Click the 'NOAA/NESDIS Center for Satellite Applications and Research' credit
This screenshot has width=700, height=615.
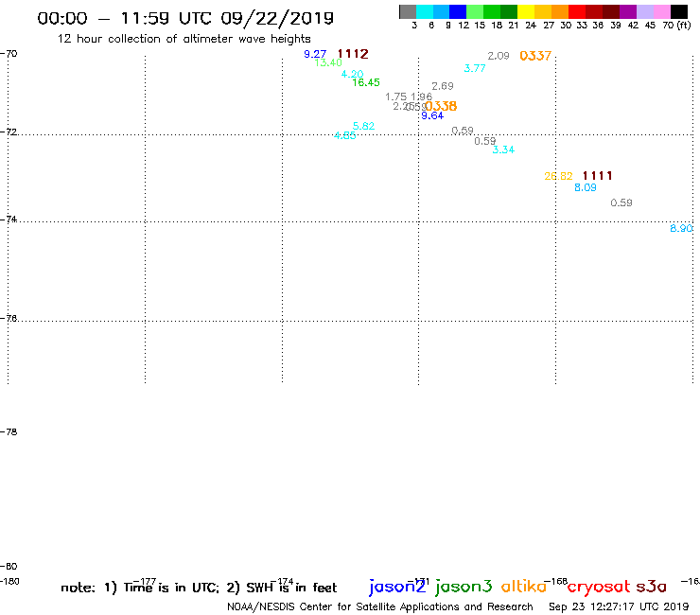pyautogui.click(x=380, y=607)
